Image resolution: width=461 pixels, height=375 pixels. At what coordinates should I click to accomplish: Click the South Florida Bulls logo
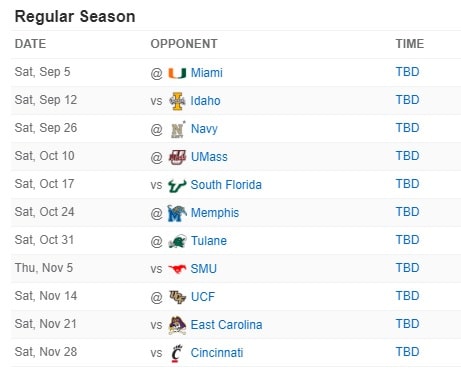click(x=177, y=185)
